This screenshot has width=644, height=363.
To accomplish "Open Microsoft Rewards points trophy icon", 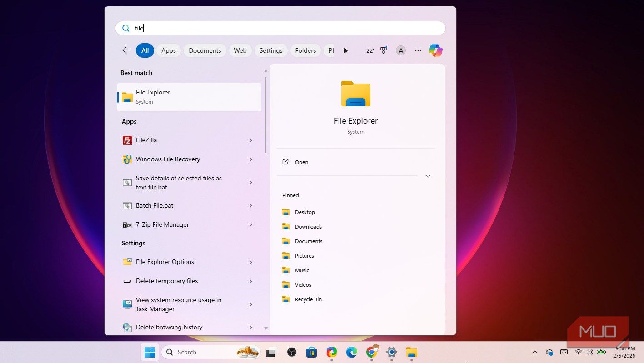I will 384,50.
